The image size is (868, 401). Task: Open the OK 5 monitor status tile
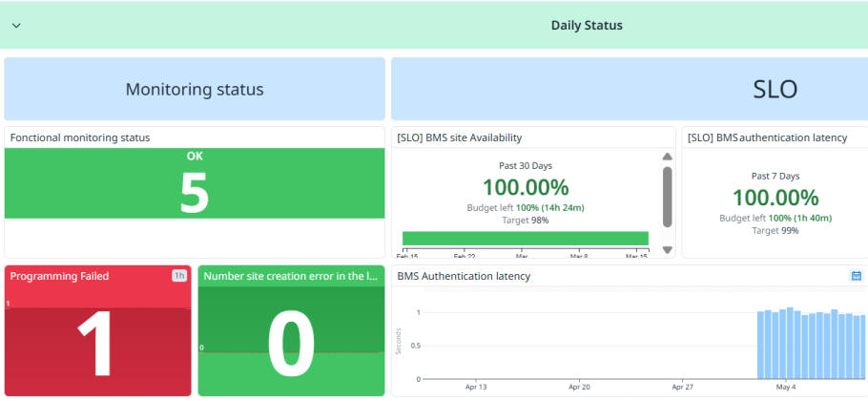(195, 184)
